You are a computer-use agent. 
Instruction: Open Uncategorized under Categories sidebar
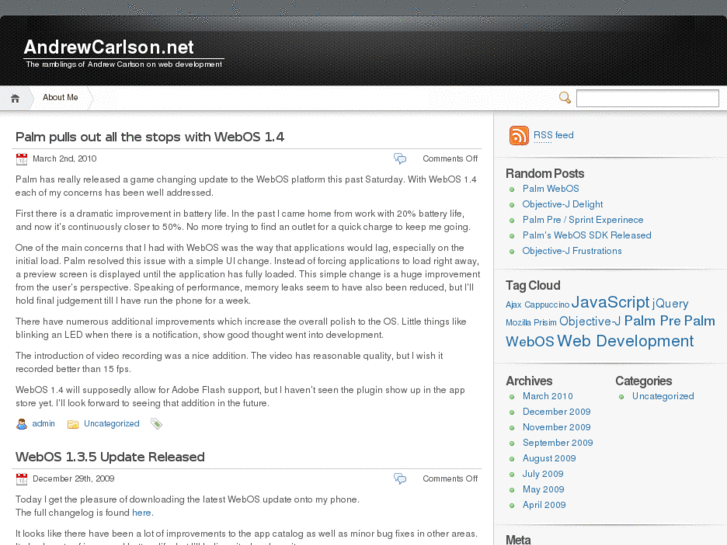[x=663, y=396]
